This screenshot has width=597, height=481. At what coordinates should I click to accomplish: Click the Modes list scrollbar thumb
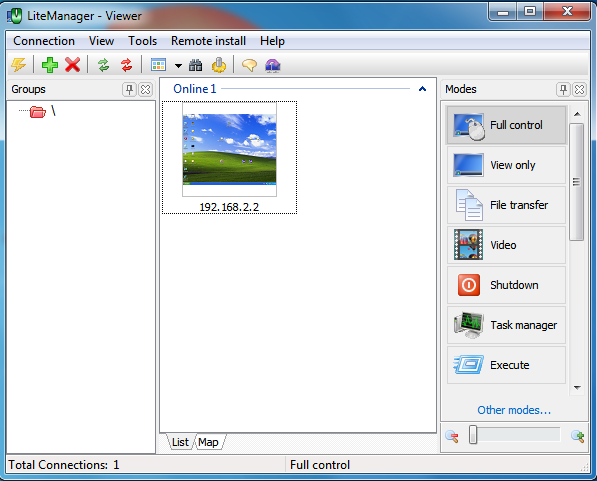tap(577, 182)
